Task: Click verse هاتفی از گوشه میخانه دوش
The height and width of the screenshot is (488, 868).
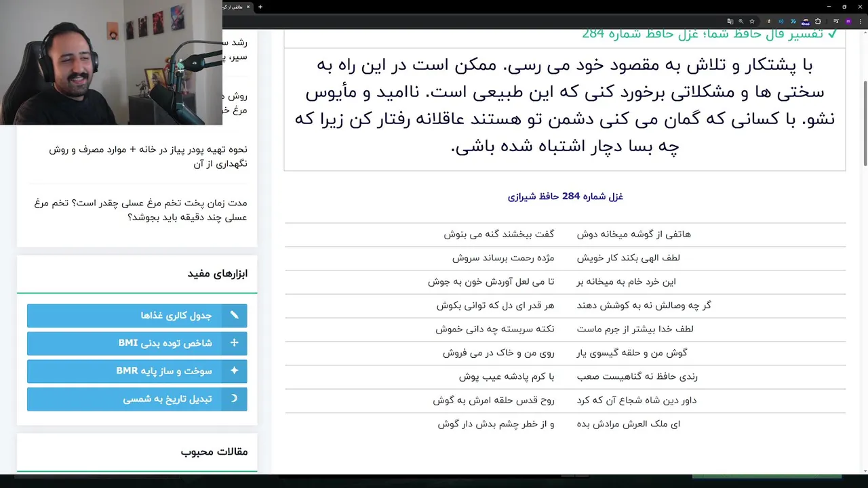Action: [x=633, y=234]
